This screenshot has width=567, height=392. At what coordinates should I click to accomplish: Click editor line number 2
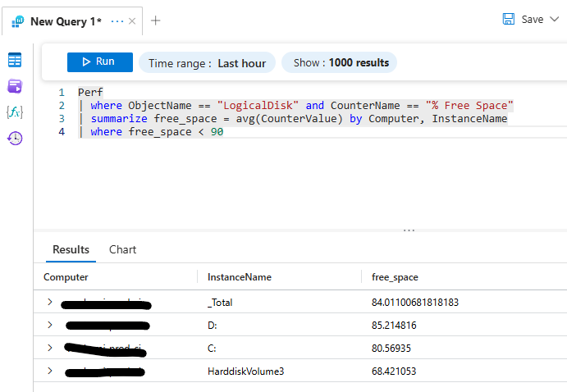[62, 106]
